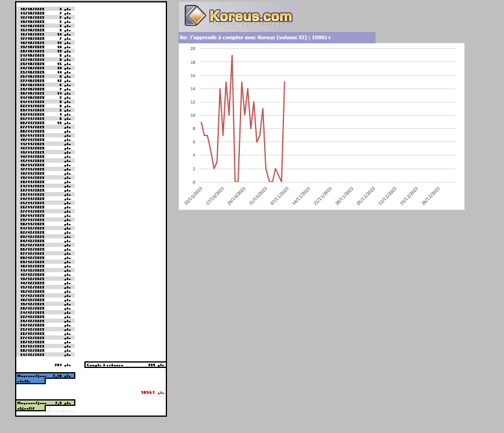This screenshot has height=433, width=504.
Task: Click the 20 label on the y-axis
Action: pos(192,49)
